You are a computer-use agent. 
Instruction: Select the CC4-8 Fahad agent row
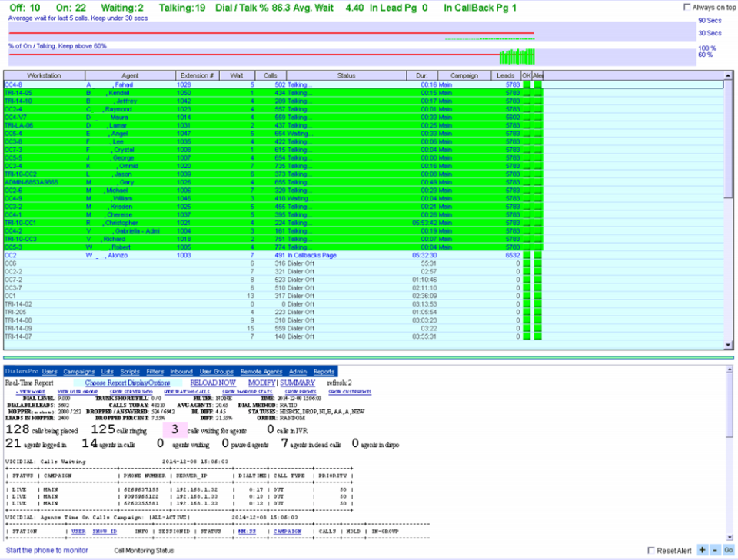(x=364, y=84)
